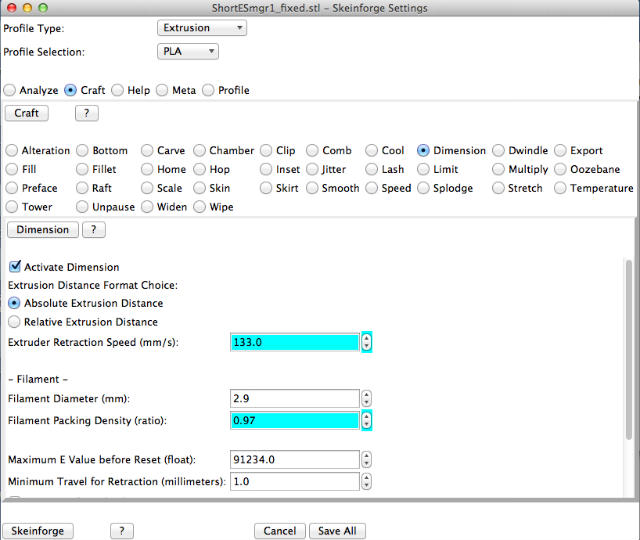Screen dimensions: 640x540
Task: Click the Dimension button
Action: coord(42,230)
